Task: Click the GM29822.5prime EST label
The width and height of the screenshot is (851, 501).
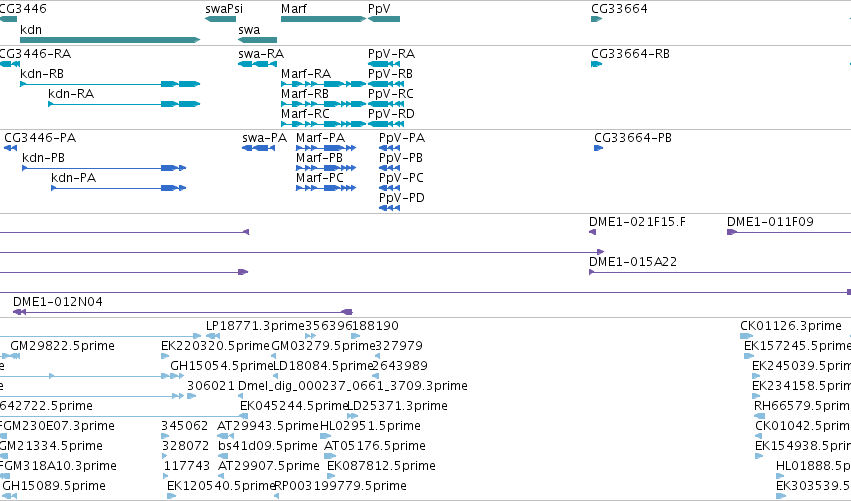Action: [62, 346]
